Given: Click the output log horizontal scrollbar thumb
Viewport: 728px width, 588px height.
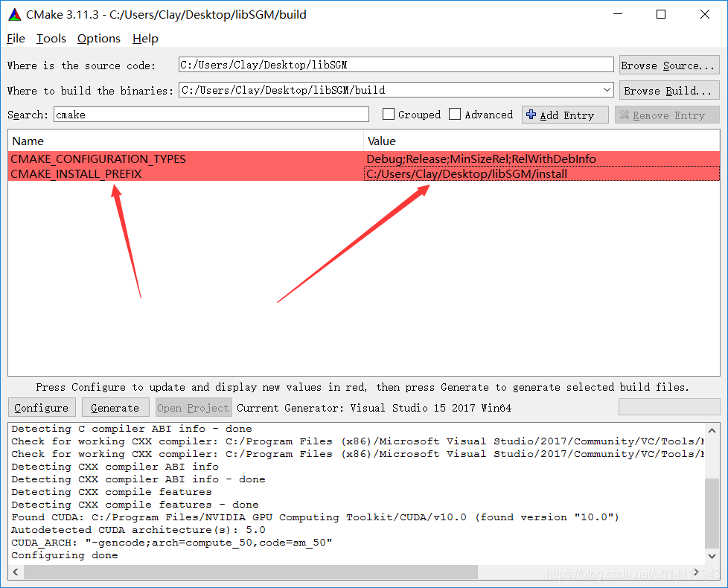Looking at the screenshot, I should coord(251,572).
